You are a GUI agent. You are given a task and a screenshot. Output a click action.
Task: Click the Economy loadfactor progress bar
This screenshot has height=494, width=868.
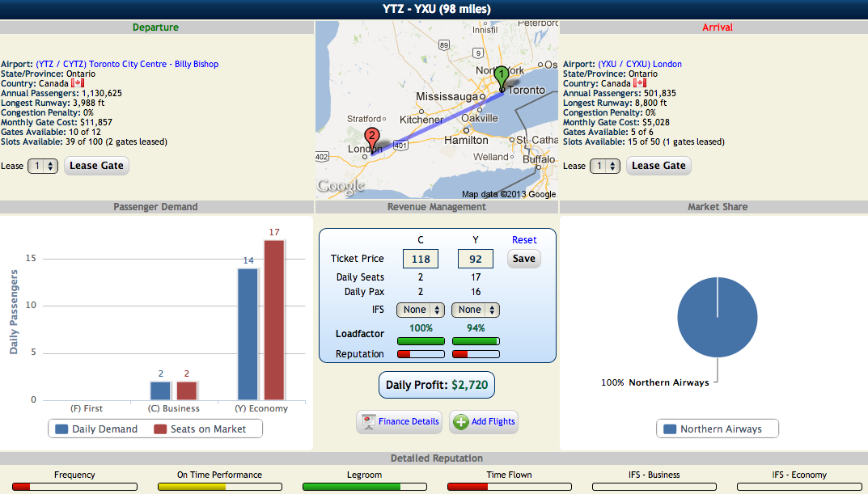476,341
